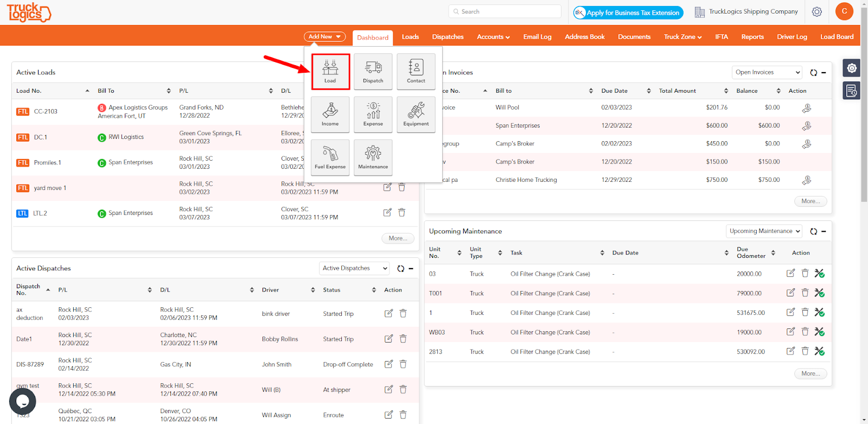Open the IFTA tab

click(x=721, y=37)
